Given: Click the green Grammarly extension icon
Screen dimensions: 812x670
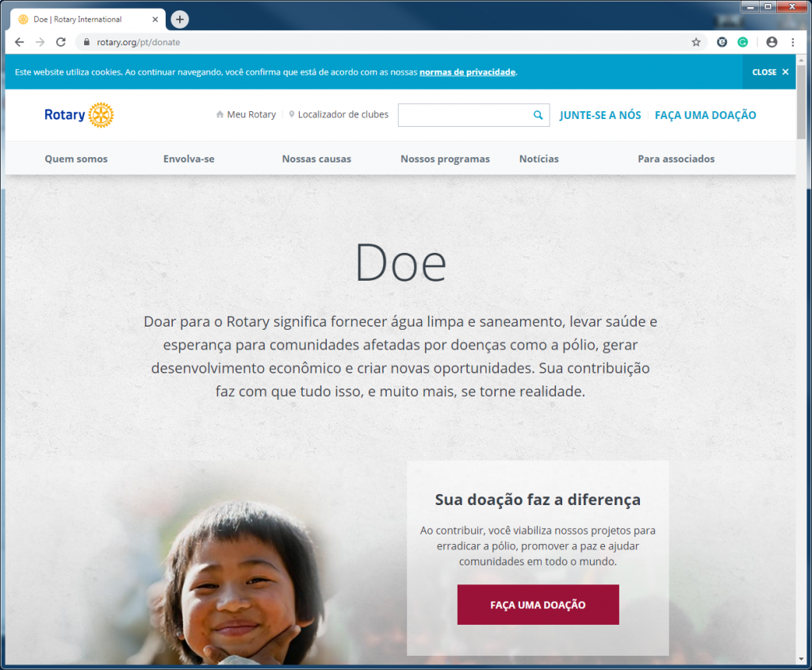Looking at the screenshot, I should pyautogui.click(x=742, y=42).
